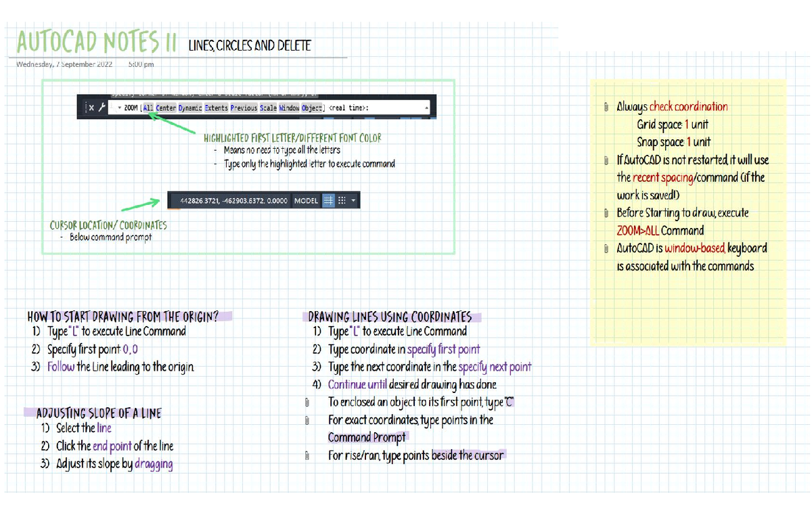Click the caret icon at the status bar's far right
The width and height of the screenshot is (812, 531).
coord(353,200)
